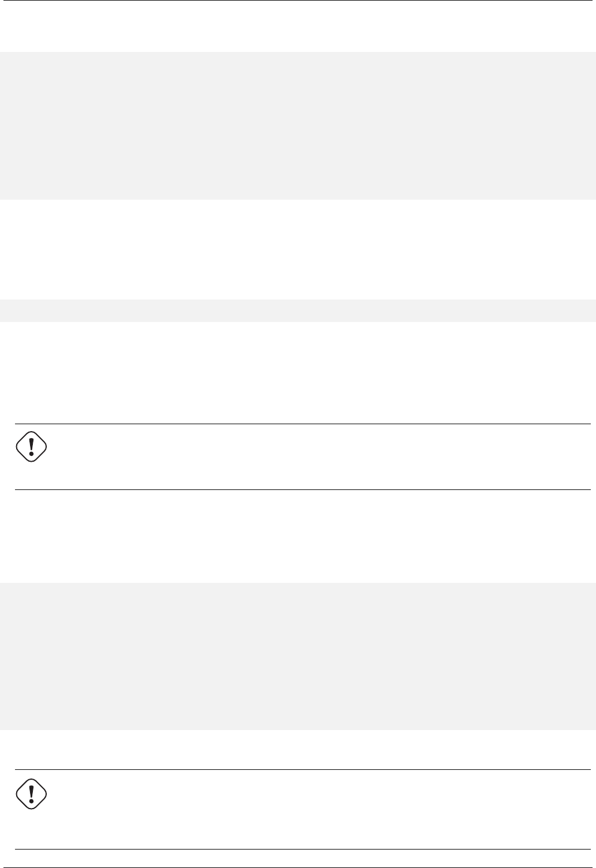Click the blank note area beside the upper caution icon
This screenshot has width=596, height=868.
(317, 457)
